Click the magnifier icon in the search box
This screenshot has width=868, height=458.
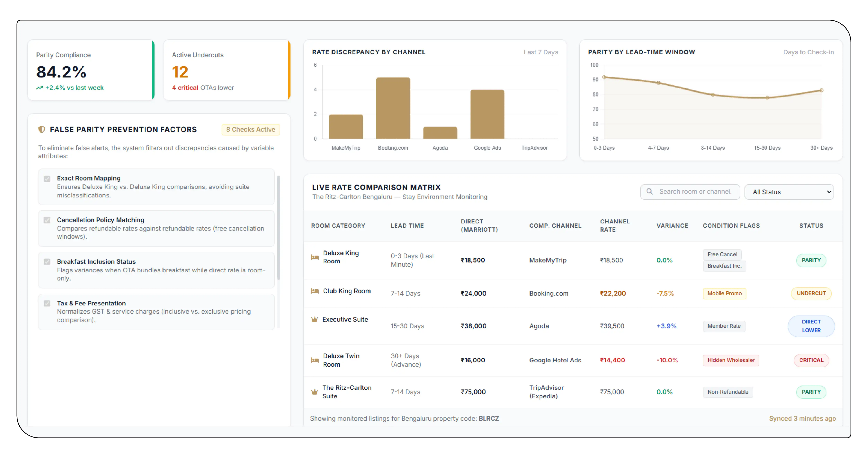(649, 192)
